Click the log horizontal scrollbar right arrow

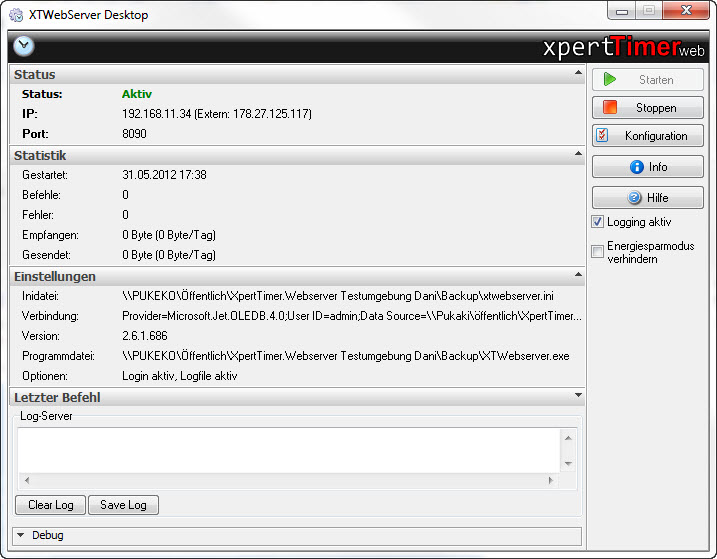pos(551,480)
